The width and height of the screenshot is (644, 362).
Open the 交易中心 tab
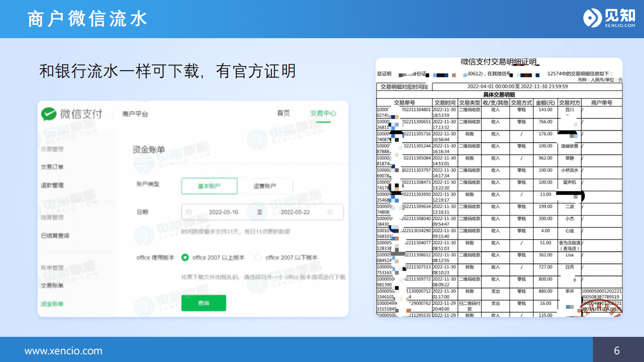(x=323, y=113)
